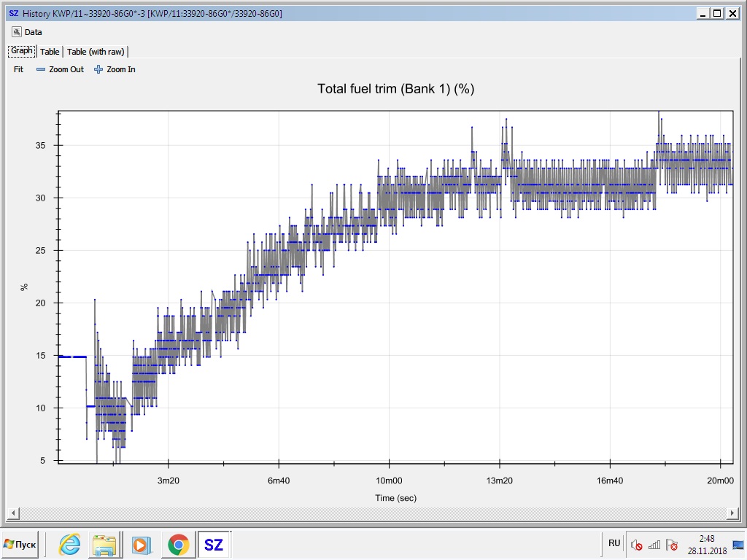Select the Table (with raw) tab
The width and height of the screenshot is (747, 560).
[96, 52]
